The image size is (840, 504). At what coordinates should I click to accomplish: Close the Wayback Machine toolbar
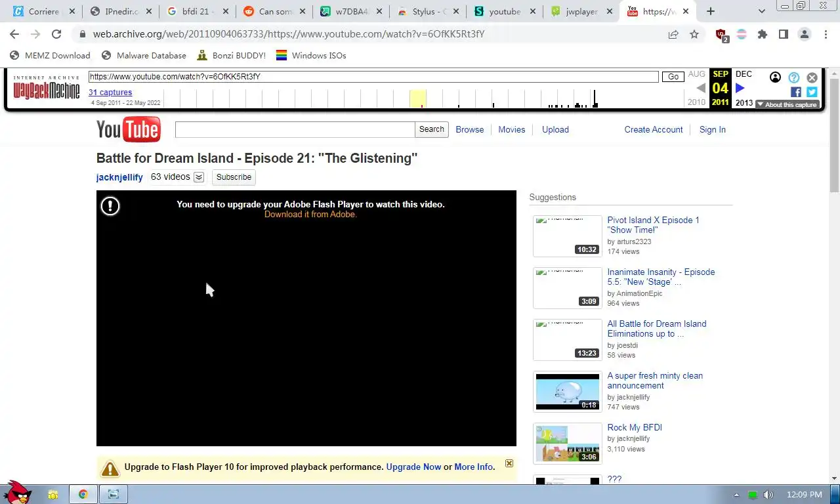point(812,77)
